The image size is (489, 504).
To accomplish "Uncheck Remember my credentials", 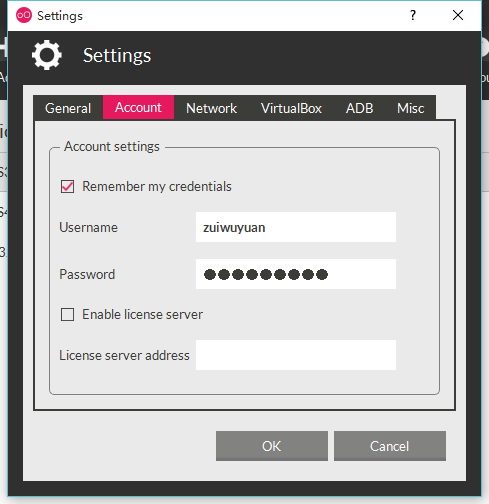I will tap(67, 186).
